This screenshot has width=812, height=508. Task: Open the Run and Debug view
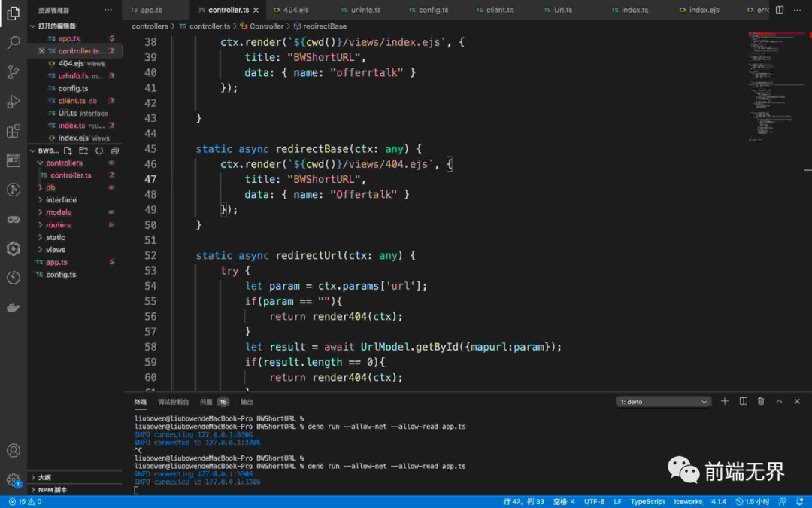[x=14, y=101]
